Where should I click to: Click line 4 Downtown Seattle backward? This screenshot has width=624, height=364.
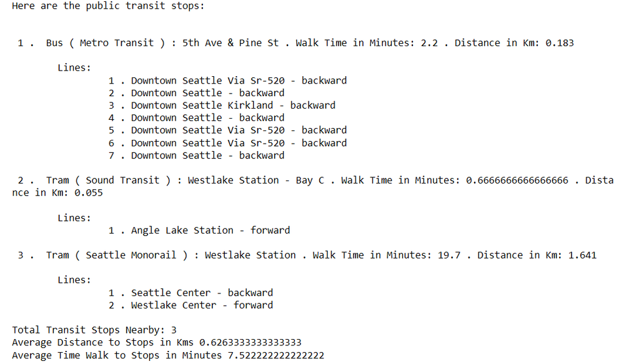[196, 118]
